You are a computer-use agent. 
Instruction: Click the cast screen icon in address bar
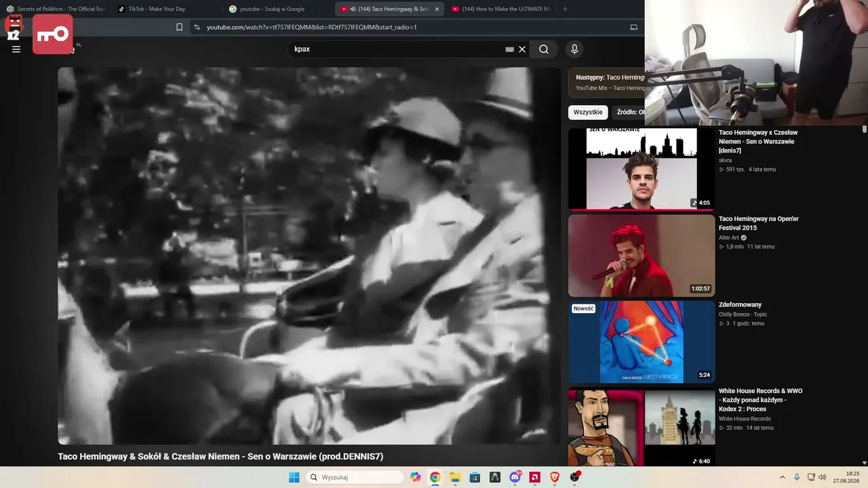click(634, 27)
